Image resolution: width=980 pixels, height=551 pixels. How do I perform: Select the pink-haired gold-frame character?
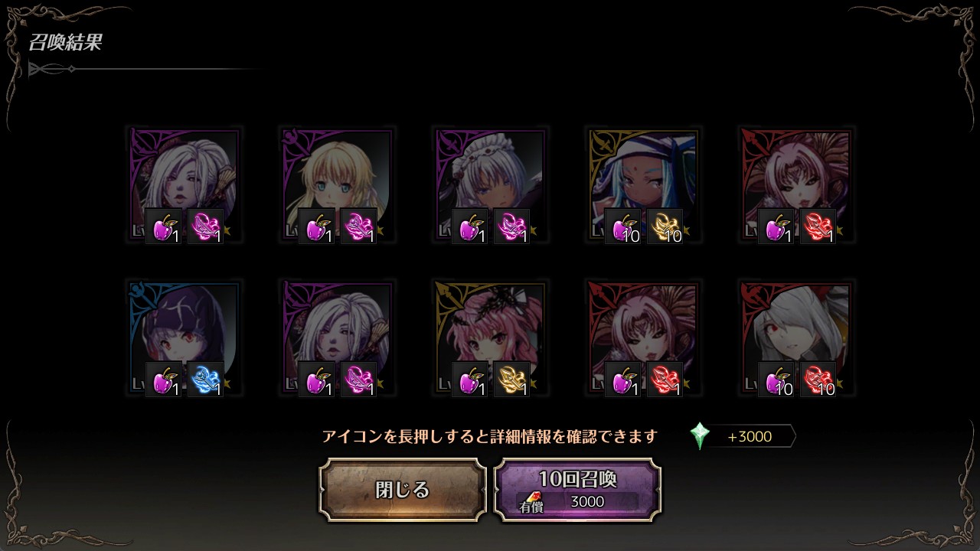coord(490,338)
